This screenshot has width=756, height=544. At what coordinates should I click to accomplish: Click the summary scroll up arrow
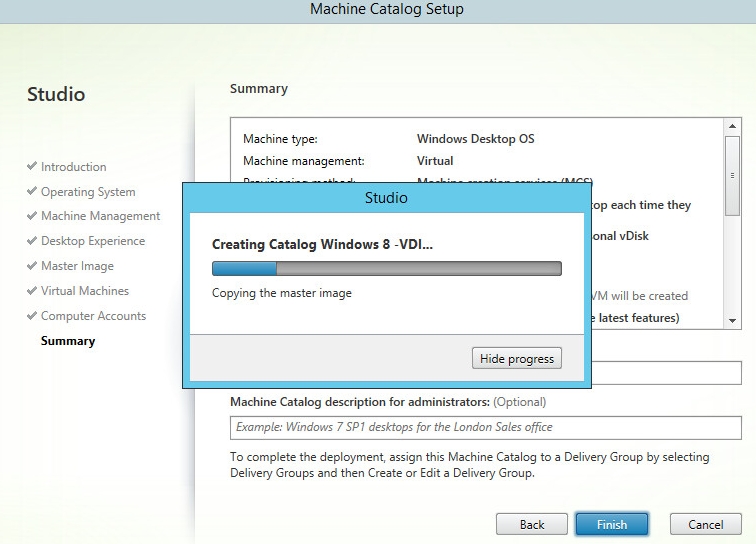click(x=732, y=126)
